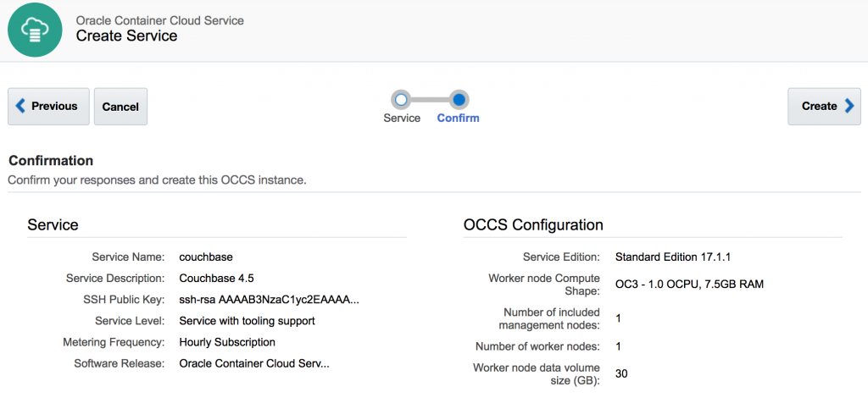This screenshot has height=409, width=868.
Task: Click the 'Create Service' page title
Action: point(127,36)
